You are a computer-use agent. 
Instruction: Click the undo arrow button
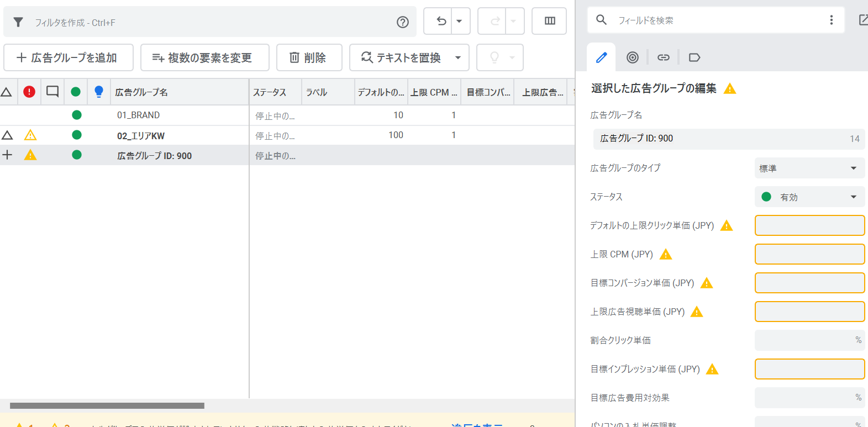[441, 21]
